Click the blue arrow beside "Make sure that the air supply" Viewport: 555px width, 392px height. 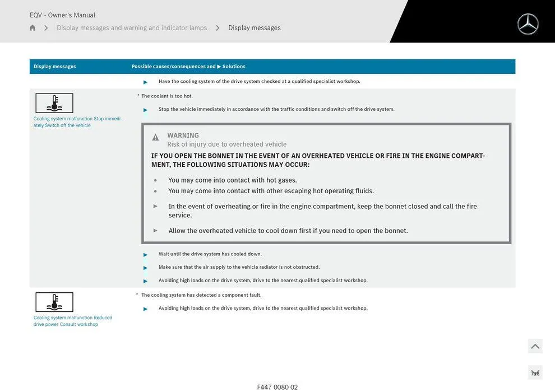145,267
